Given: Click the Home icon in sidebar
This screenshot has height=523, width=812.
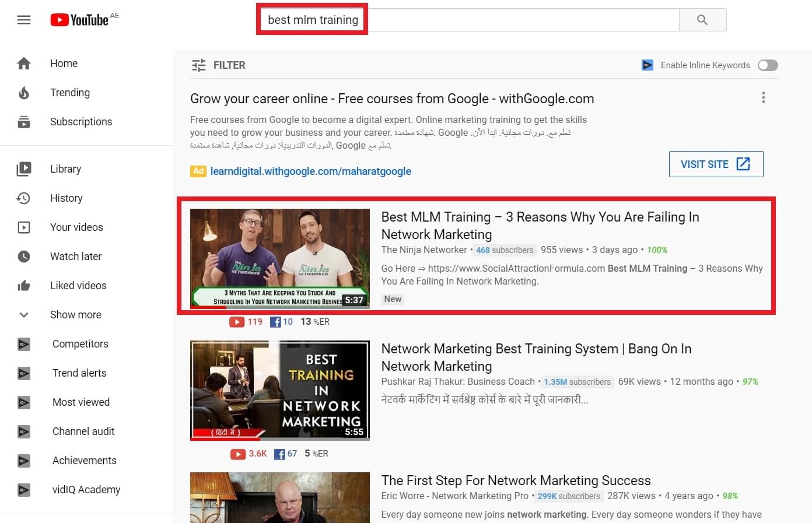Looking at the screenshot, I should [x=24, y=64].
